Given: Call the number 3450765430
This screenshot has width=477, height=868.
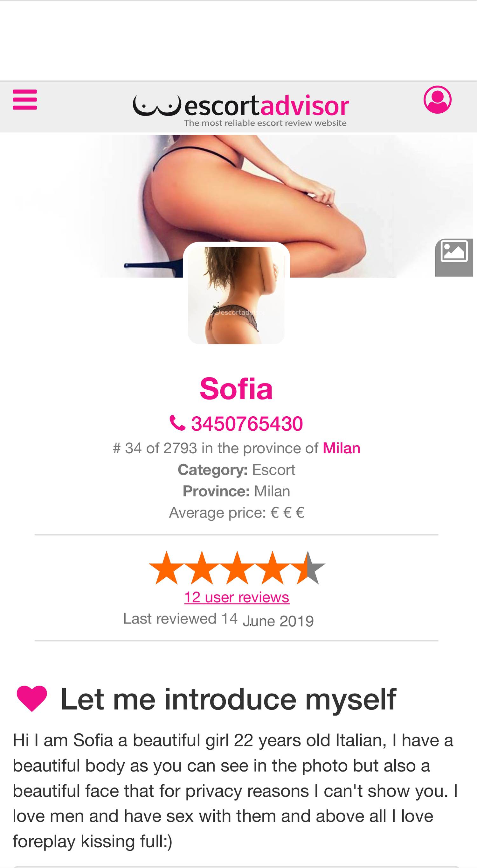Looking at the screenshot, I should click(x=247, y=424).
